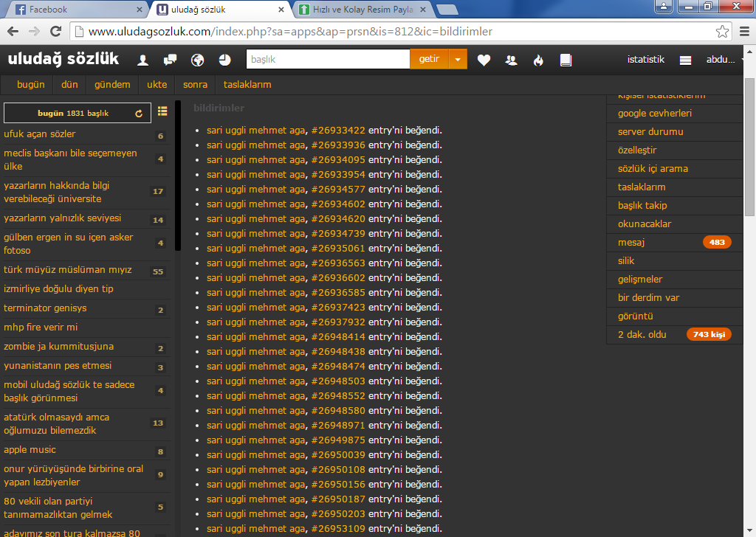Select the gündem navigation tab
Image resolution: width=756 pixels, height=537 pixels.
click(x=112, y=84)
